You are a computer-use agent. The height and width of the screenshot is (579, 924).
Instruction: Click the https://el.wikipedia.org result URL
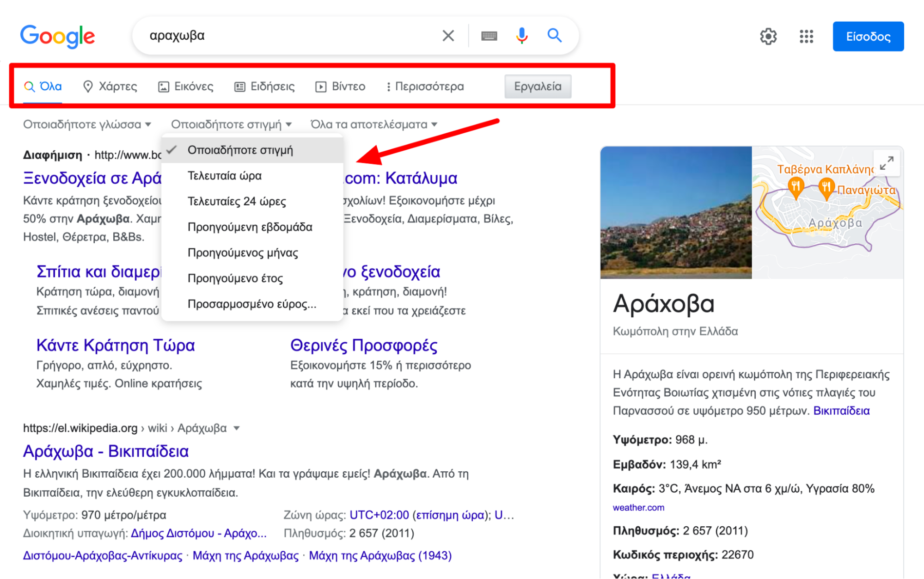[80, 428]
